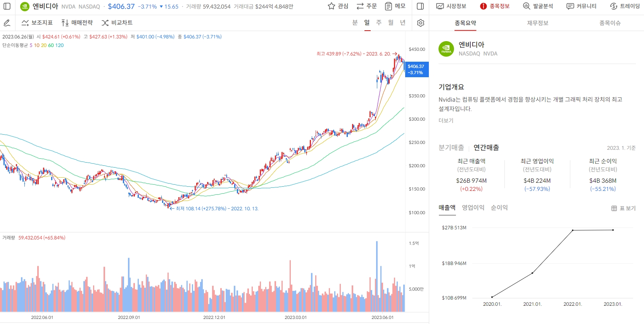Click the 2022.12.01 date on chart axis
This screenshot has height=324, width=644.
[x=214, y=317]
